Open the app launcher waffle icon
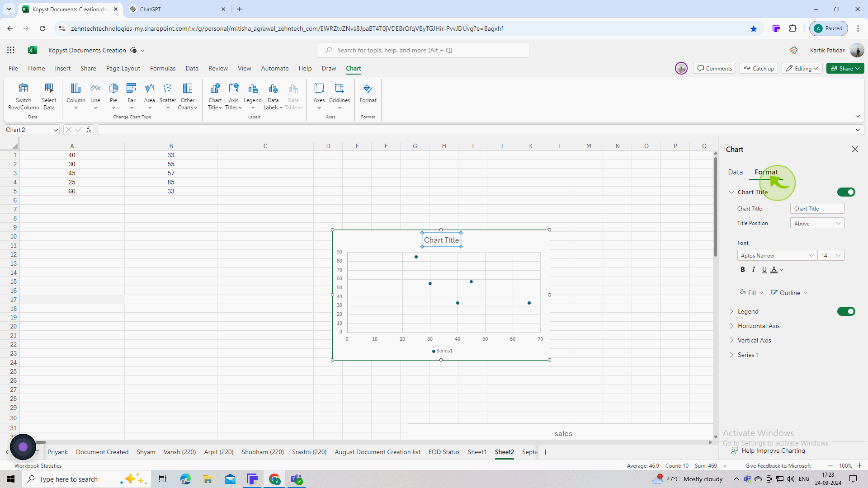This screenshot has width=868, height=488. (10, 50)
